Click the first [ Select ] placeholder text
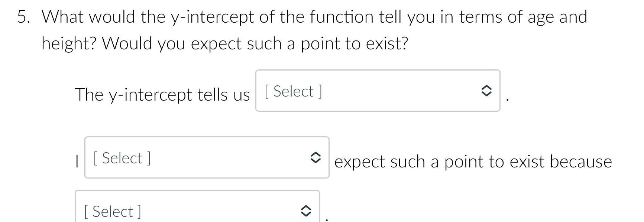 click(x=293, y=91)
